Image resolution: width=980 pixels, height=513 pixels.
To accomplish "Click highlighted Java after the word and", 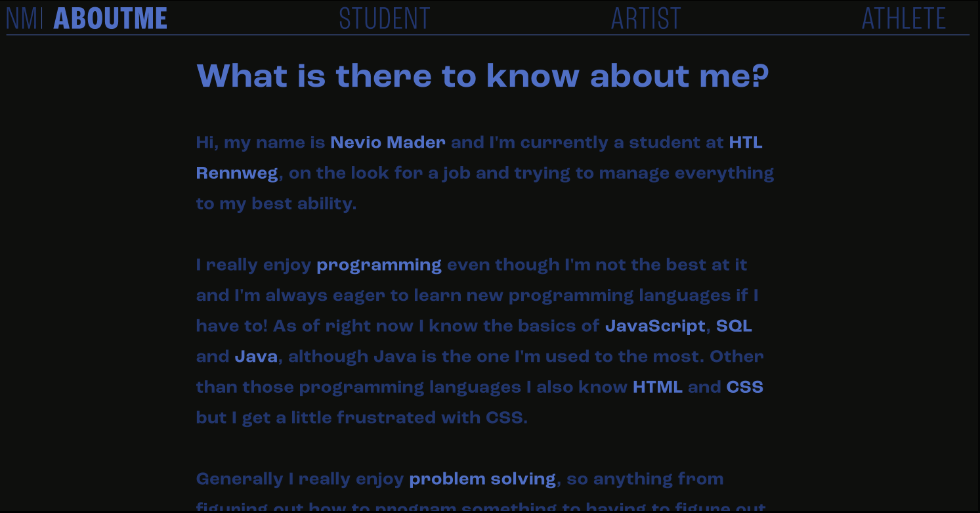I will point(256,357).
